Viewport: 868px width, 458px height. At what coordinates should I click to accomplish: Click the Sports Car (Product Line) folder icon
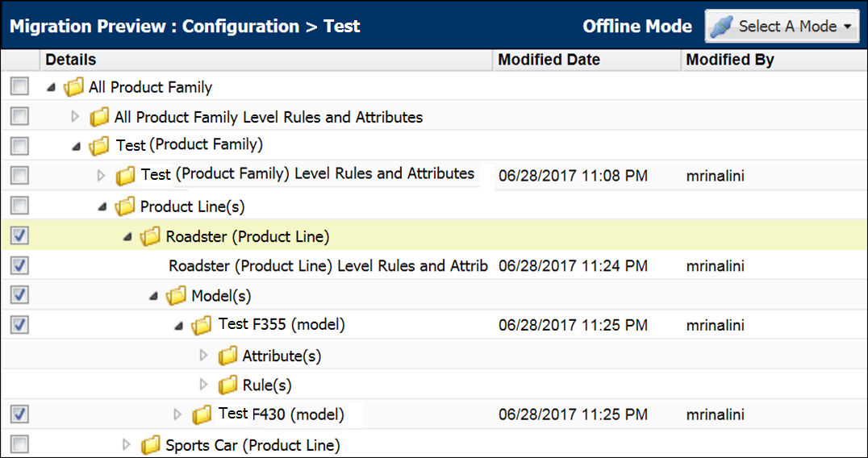(x=151, y=445)
